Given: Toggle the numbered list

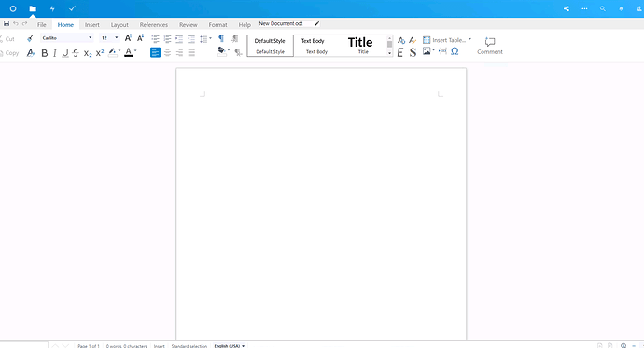Looking at the screenshot, I should (167, 39).
